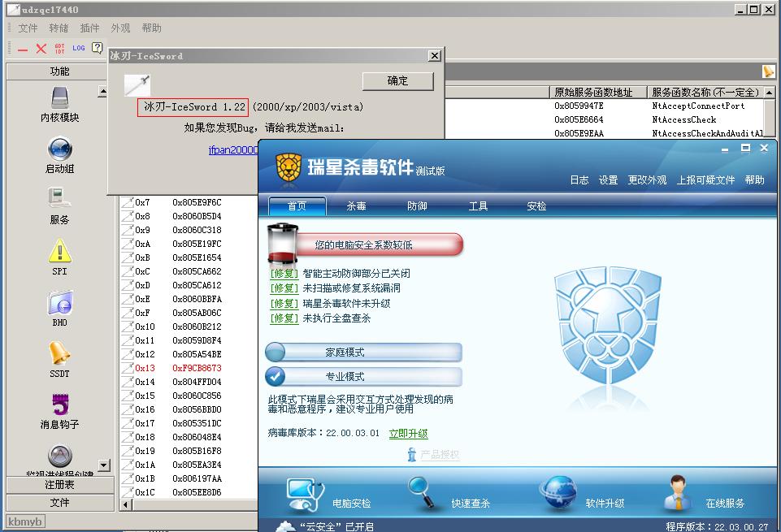Image resolution: width=781 pixels, height=532 pixels.
Task: Click the 产品授权 license person icon
Action: [412, 454]
